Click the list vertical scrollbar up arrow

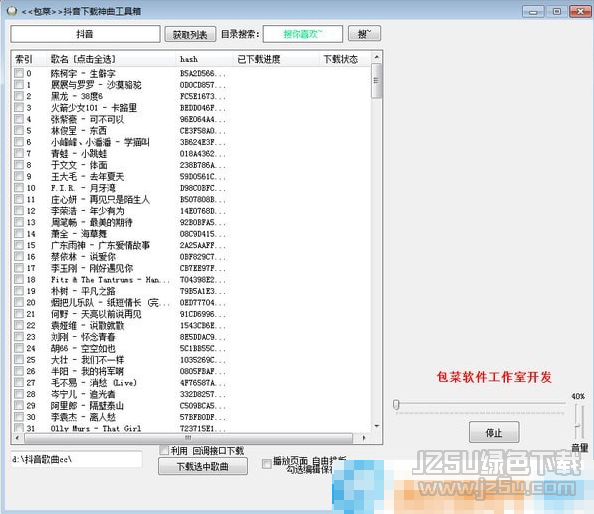377,57
